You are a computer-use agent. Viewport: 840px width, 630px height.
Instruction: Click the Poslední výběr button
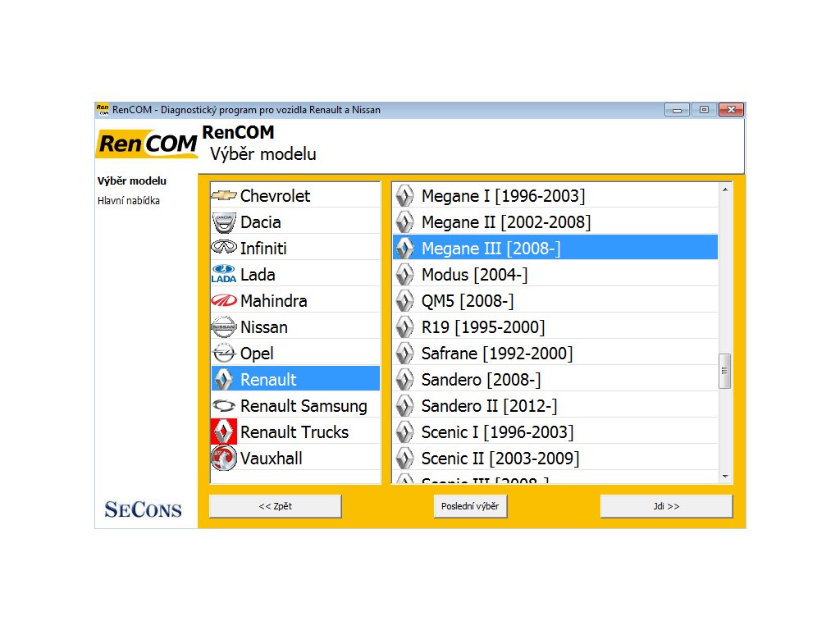pyautogui.click(x=470, y=506)
